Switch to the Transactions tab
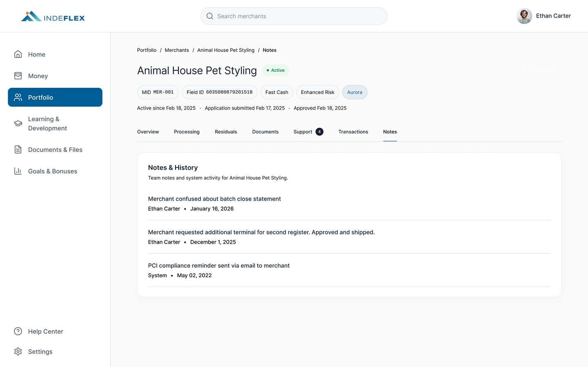588x367 pixels. (353, 132)
